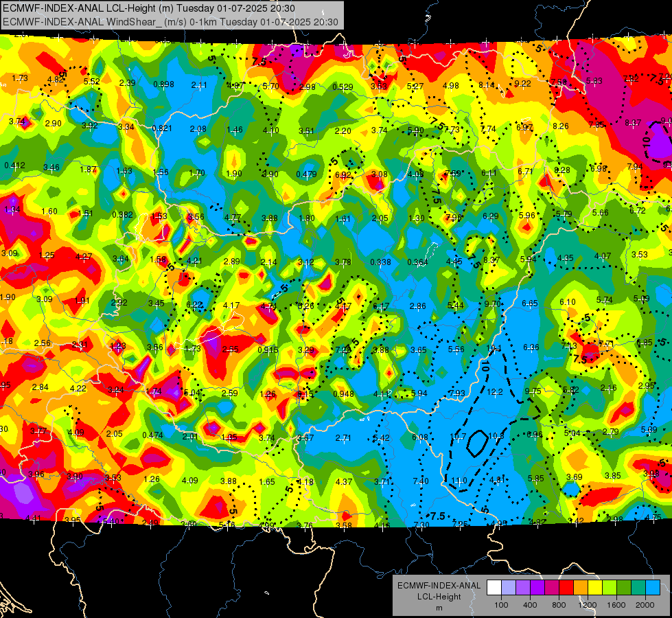Click the dark green legend swatch

[x=624, y=588]
